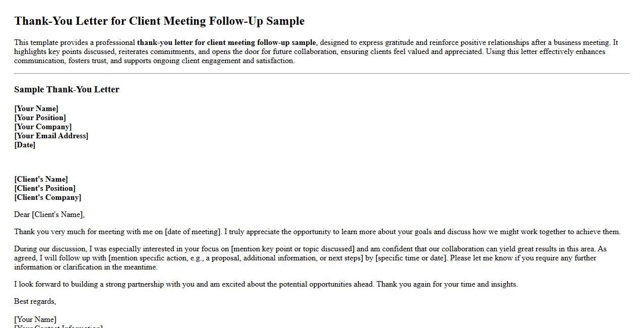Click the [Your Email Address] placeholder
Viewport: 644px width, 328px height.
(x=51, y=136)
